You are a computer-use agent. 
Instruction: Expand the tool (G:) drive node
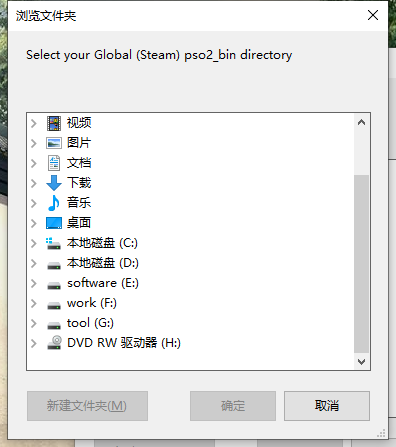click(x=34, y=323)
